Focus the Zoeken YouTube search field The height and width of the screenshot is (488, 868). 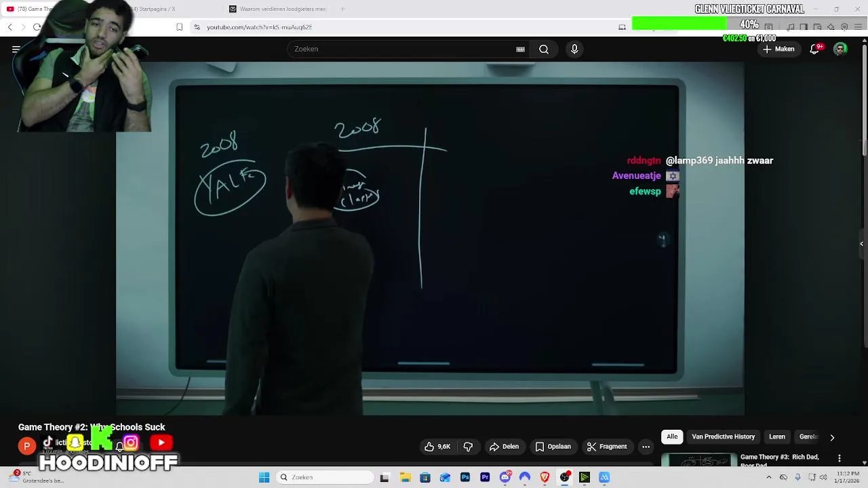(409, 49)
